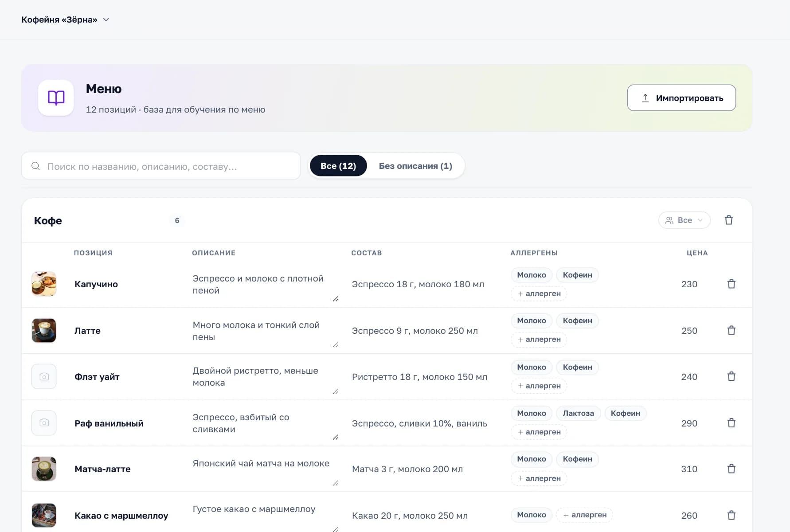
Task: Delete the Какао с маршмеллоу row
Action: tap(731, 516)
